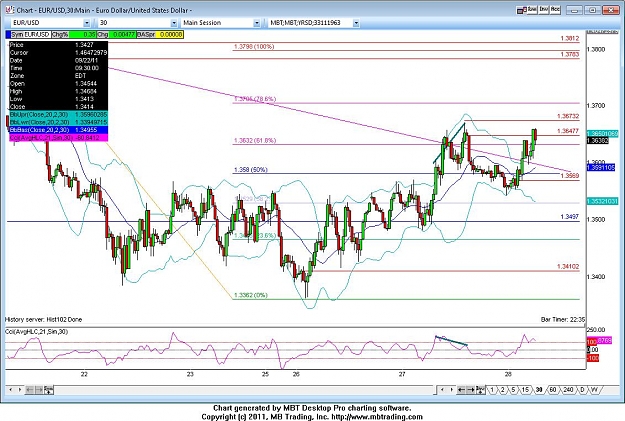The width and height of the screenshot is (625, 421).
Task: Click the back arrow button at bottom-left
Action: 29,390
